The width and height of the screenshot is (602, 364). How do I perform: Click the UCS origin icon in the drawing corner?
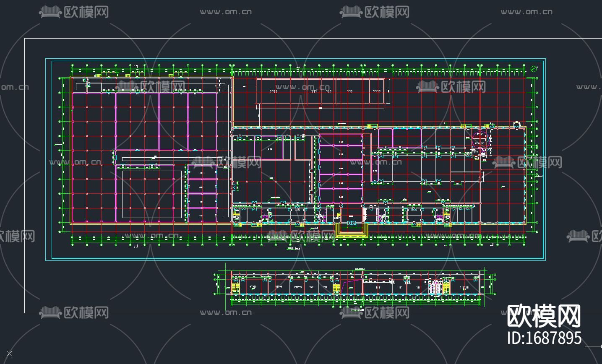point(9,354)
